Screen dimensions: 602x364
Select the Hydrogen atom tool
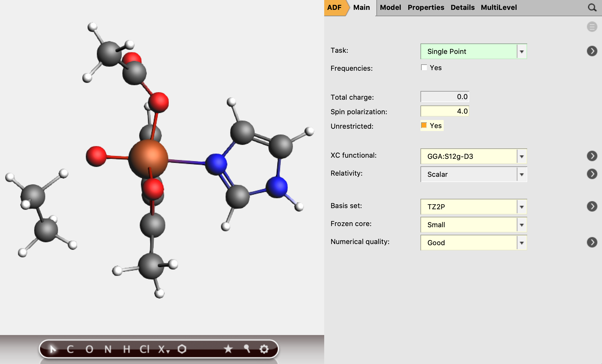[126, 349]
